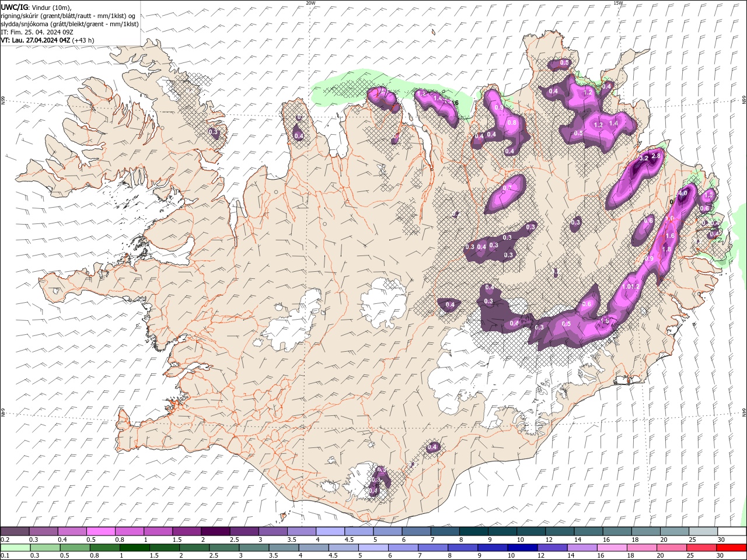Click the '3.2' precipitation value on the map
Screen dimensions: 747x560
[644, 158]
